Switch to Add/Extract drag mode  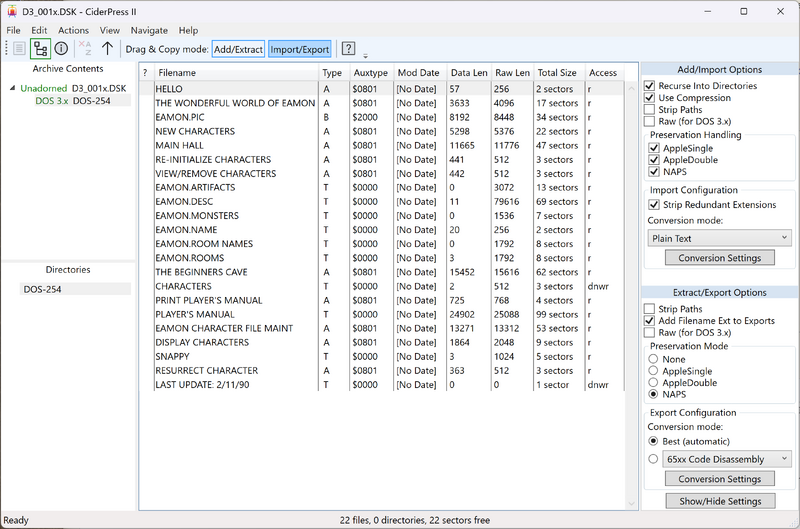click(x=238, y=49)
